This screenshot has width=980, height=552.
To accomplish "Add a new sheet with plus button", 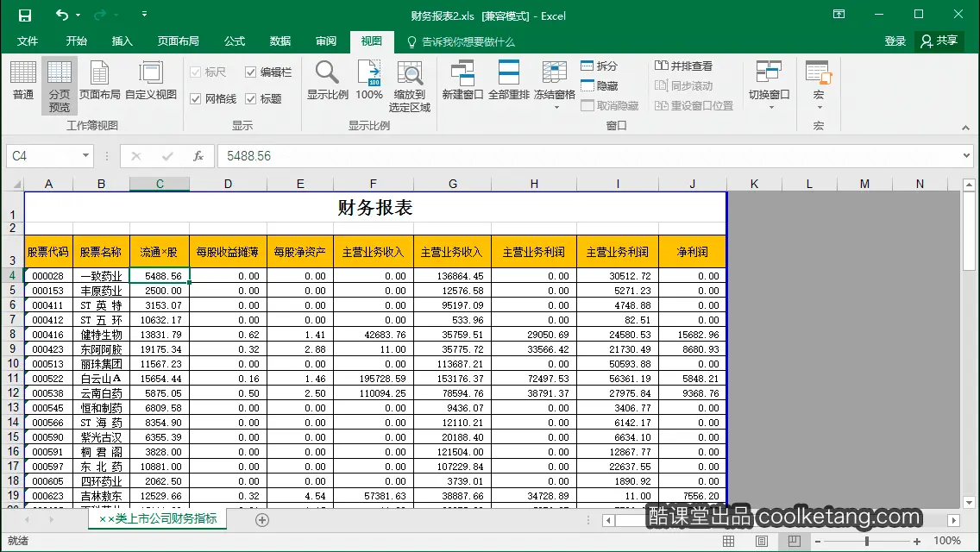I will [262, 520].
